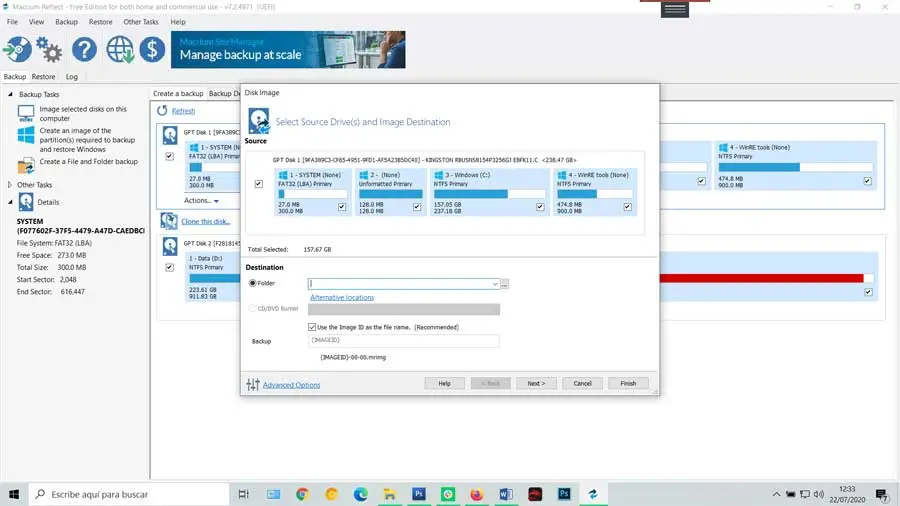Uncheck the 4 - WinRE tools checkbox in dialog
This screenshot has height=506, width=900.
(x=627, y=207)
